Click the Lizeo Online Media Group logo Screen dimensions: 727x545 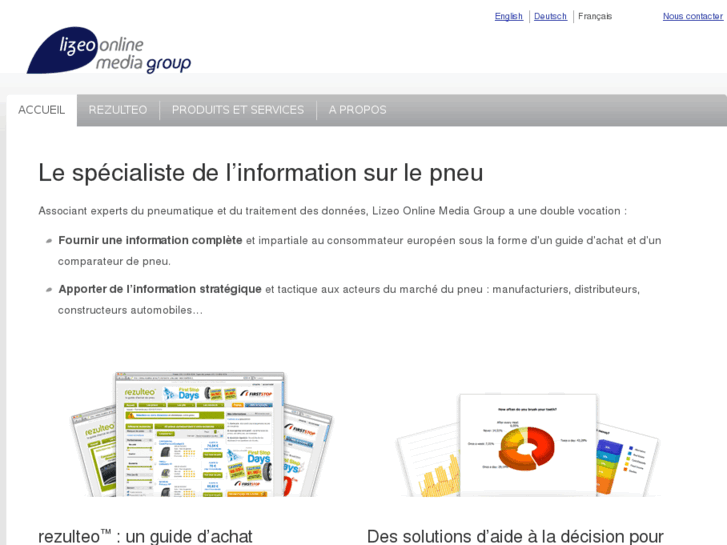pyautogui.click(x=108, y=50)
